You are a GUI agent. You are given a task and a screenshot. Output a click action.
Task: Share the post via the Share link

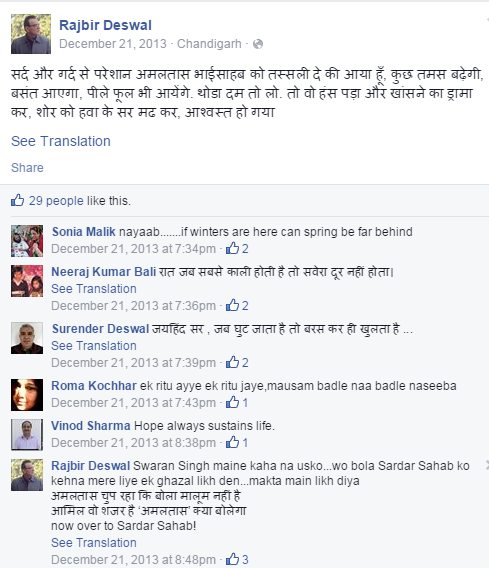[27, 168]
